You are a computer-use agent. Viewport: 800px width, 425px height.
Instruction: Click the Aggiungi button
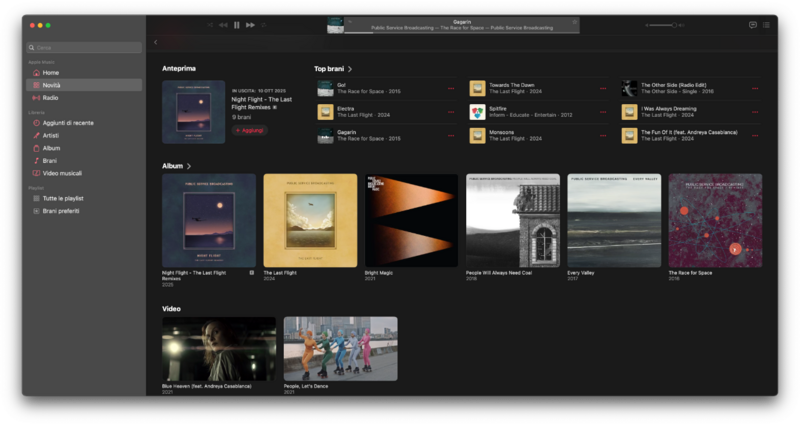(x=250, y=130)
